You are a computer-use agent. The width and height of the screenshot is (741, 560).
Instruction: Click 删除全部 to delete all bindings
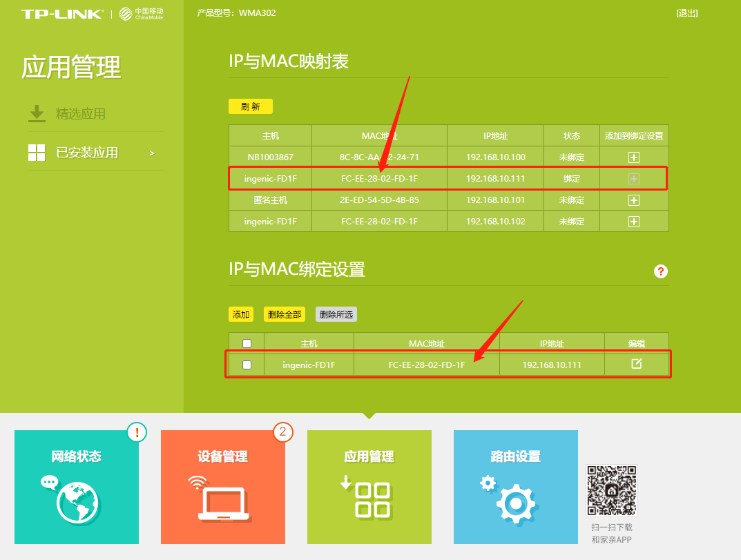click(x=284, y=314)
